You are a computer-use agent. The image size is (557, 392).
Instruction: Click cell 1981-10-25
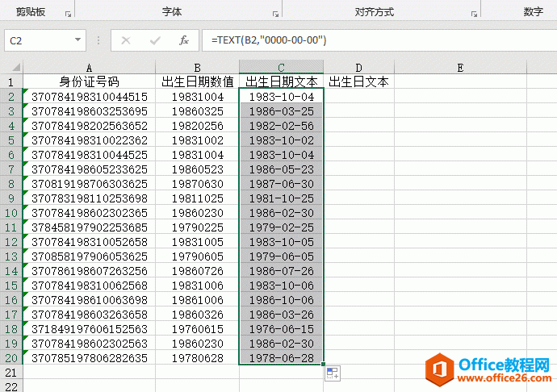coord(281,198)
